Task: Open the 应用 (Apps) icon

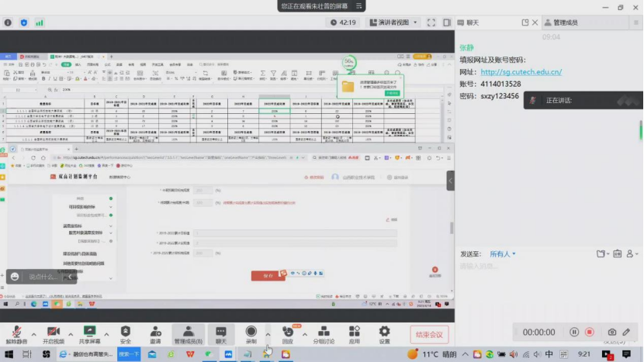Action: coord(354,332)
